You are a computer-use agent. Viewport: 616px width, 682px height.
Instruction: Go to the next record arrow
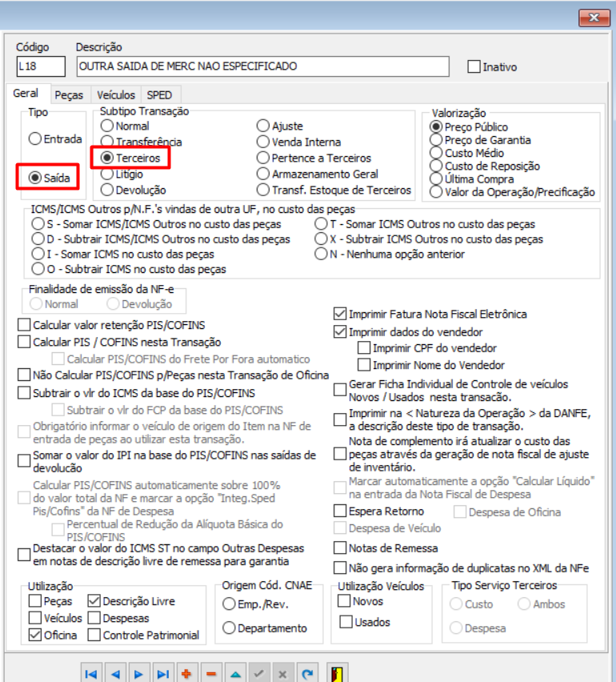tap(139, 674)
